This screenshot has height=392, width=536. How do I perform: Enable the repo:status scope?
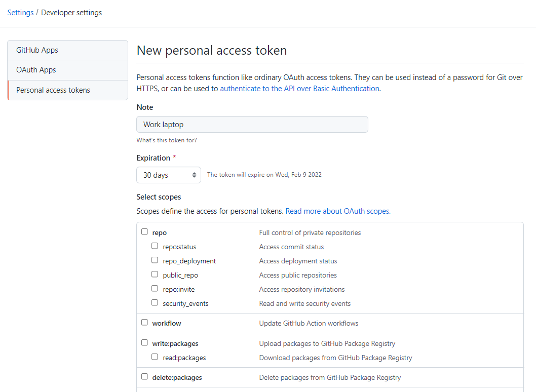[155, 246]
